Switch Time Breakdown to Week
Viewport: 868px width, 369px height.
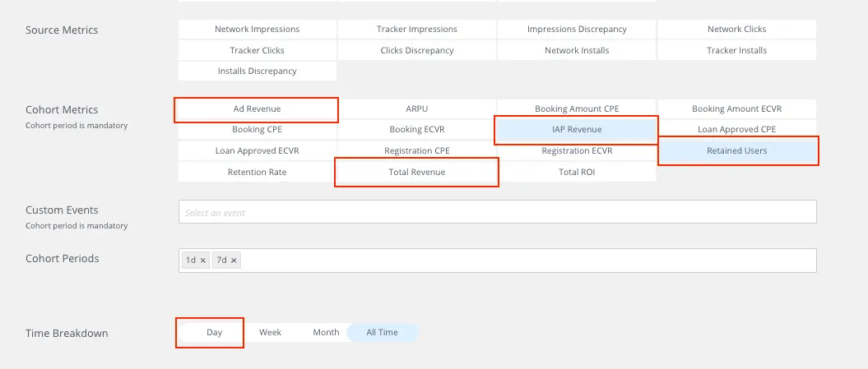pyautogui.click(x=270, y=333)
